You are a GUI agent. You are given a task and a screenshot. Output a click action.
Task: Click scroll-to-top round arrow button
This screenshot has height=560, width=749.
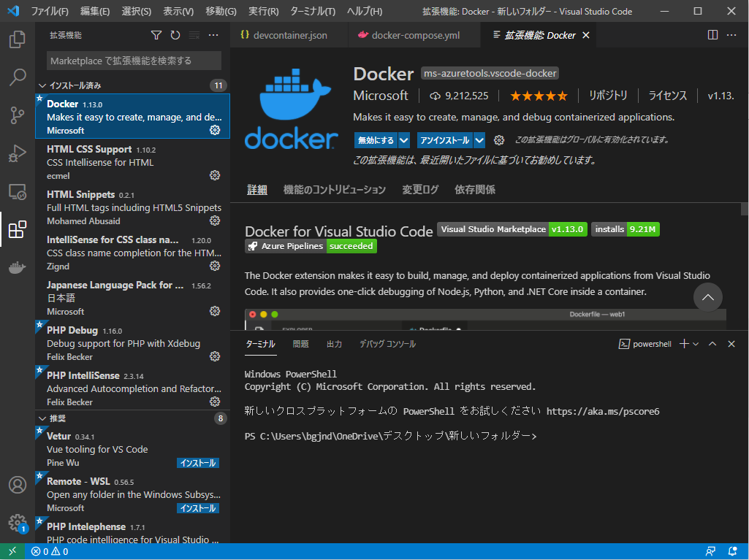[708, 297]
